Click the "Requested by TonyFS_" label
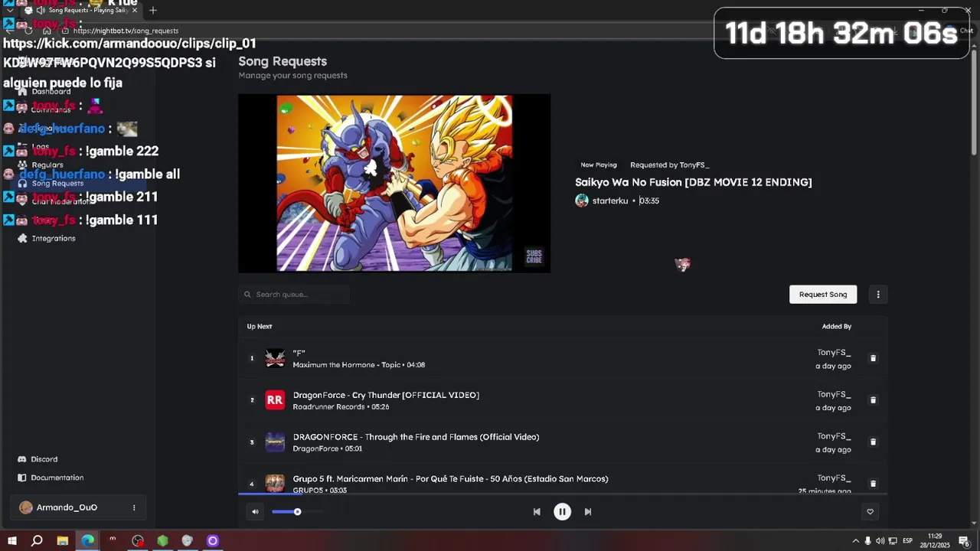The width and height of the screenshot is (980, 551). click(x=670, y=165)
